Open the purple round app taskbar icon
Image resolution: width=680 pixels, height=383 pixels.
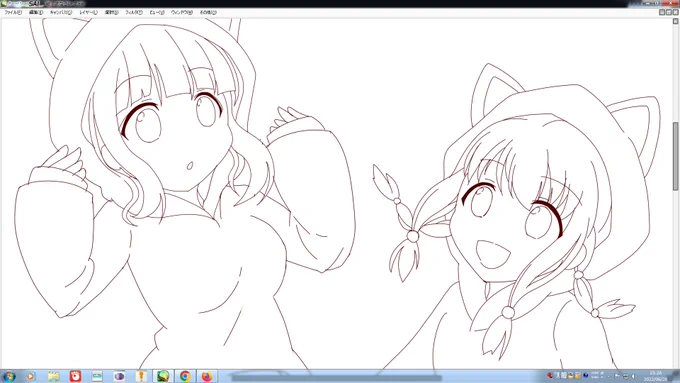[x=119, y=376]
